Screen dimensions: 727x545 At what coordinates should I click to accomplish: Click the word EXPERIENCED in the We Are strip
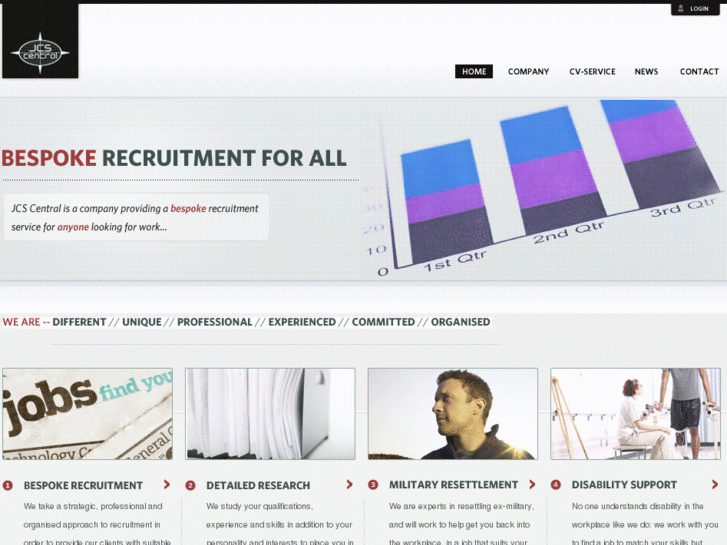302,322
